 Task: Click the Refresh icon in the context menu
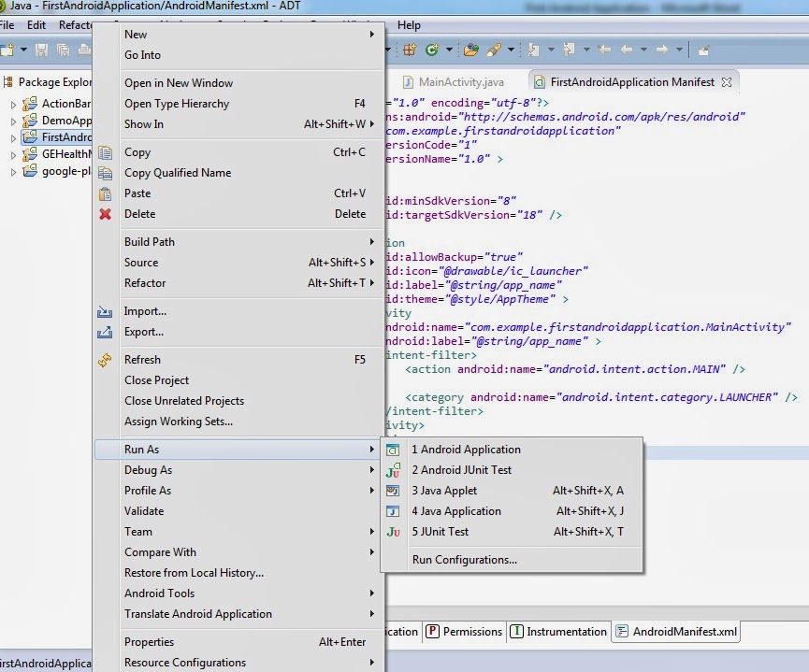click(x=106, y=359)
